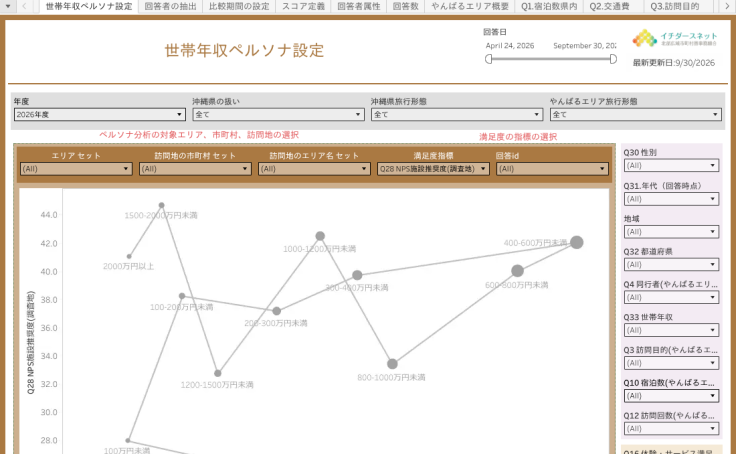The image size is (736, 454).
Task: Select the 1200-1500万円未満 data point
Action: 218,373
